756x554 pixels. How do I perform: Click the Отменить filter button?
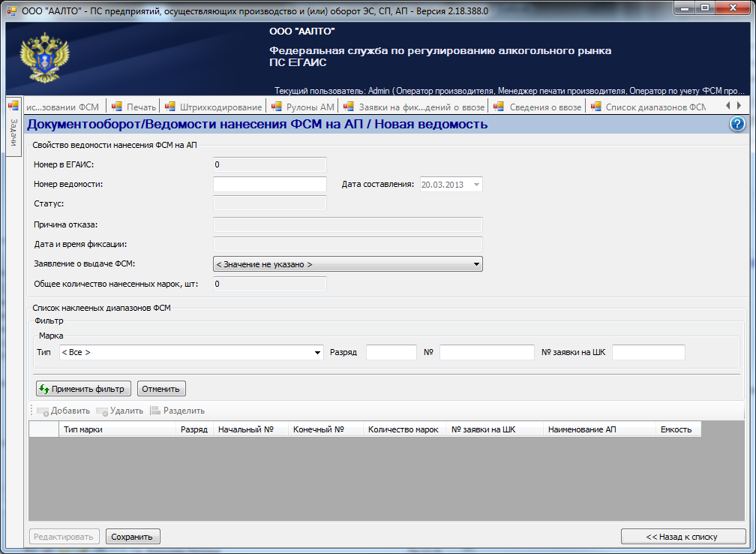(161, 389)
